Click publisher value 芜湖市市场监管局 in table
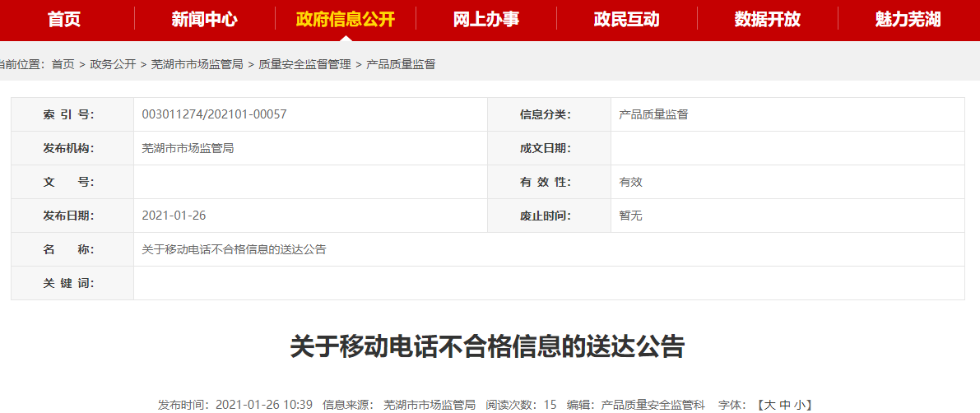Screen dimensions: 980x413 (188, 148)
